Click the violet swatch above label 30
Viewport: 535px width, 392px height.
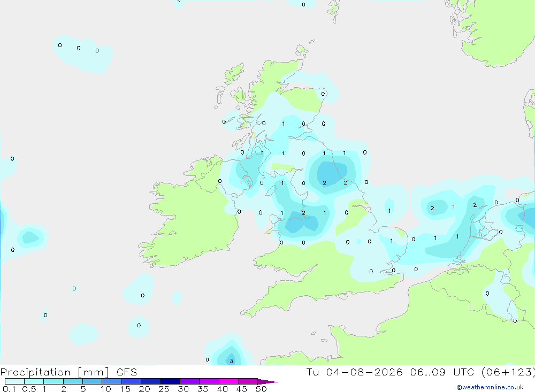tap(190, 381)
